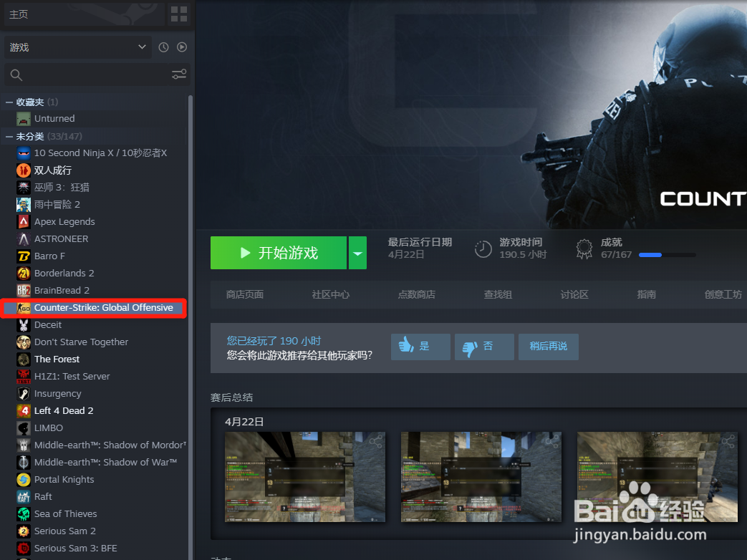The width and height of the screenshot is (747, 560).
Task: Open the 社区中心 tab
Action: (x=331, y=295)
